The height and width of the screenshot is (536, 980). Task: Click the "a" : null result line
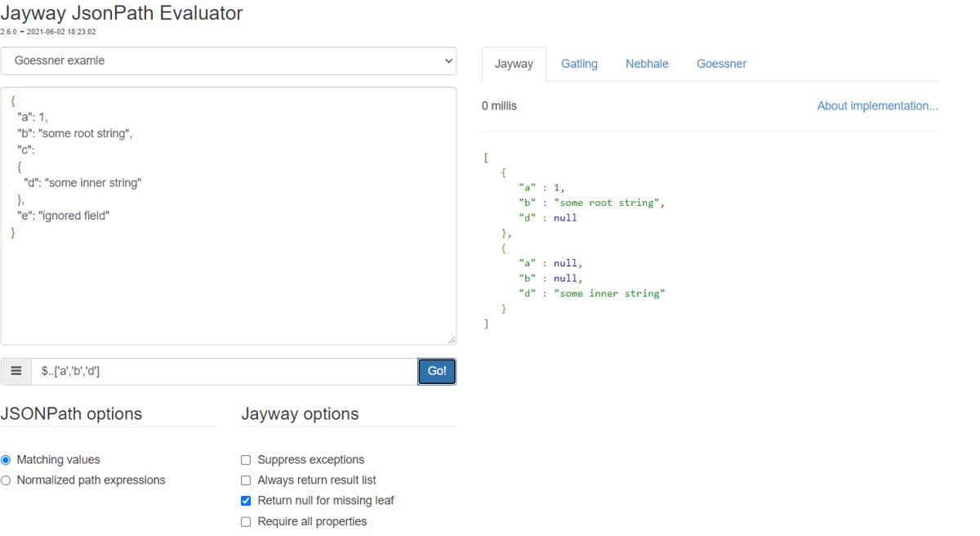(x=550, y=263)
